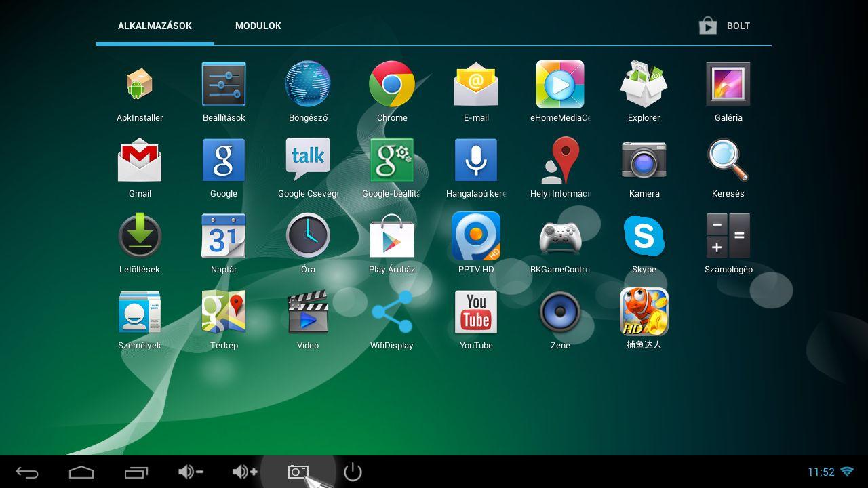Viewport: 868px width, 488px height.
Task: Open eHomeMediaCenter app
Action: [560, 85]
